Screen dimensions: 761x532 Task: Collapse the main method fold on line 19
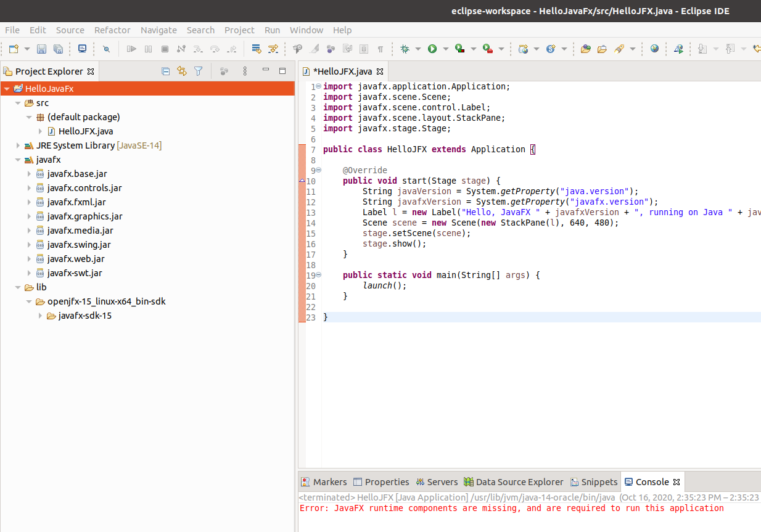point(318,275)
